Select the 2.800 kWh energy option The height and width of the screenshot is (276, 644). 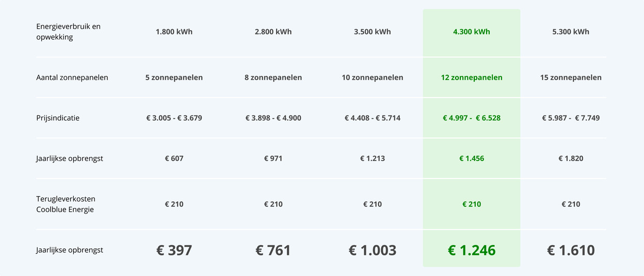click(x=273, y=32)
